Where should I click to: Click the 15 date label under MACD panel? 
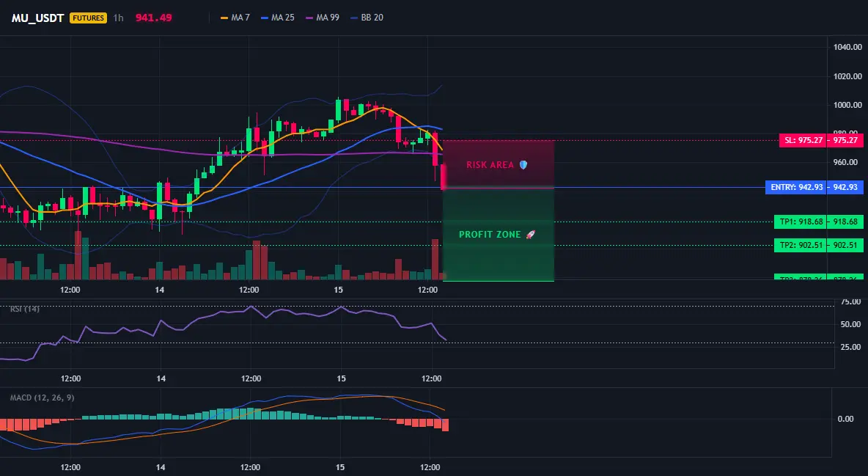point(340,467)
